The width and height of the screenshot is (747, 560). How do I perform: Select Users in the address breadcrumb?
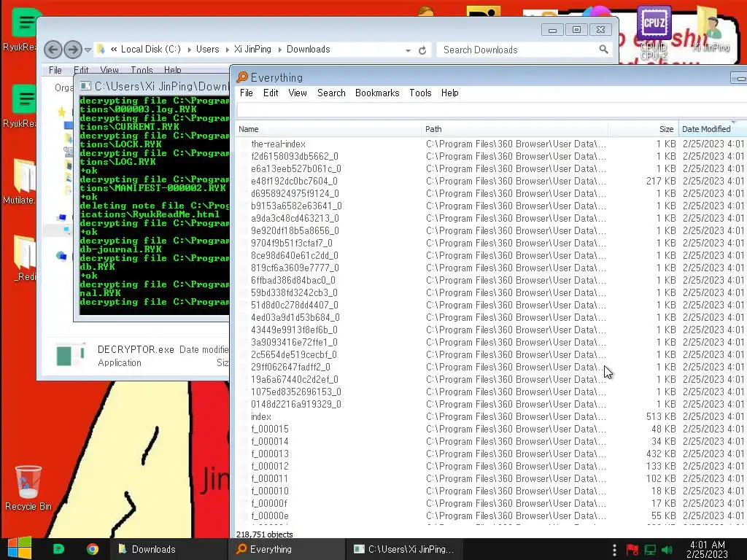(208, 49)
